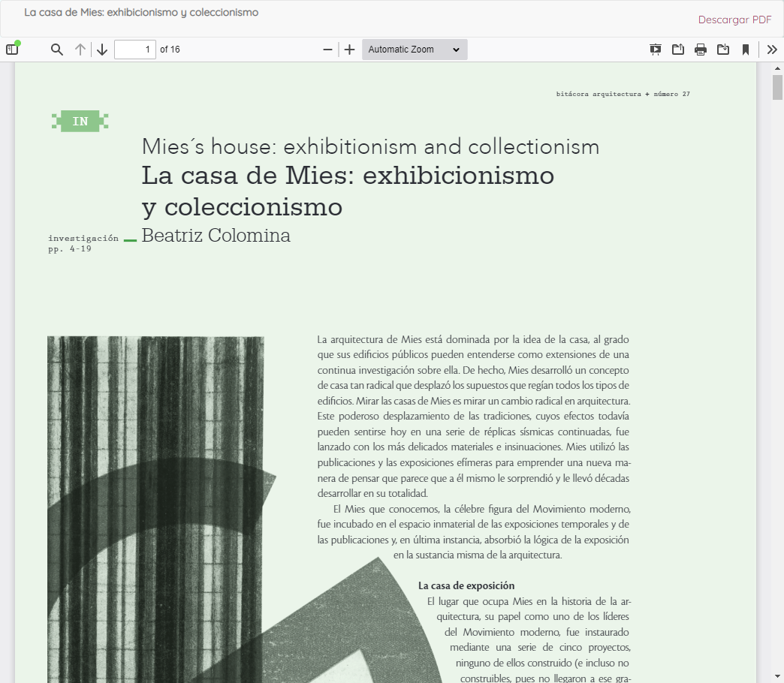784x683 pixels.
Task: Click the heading La casa de exposición
Action: (466, 585)
